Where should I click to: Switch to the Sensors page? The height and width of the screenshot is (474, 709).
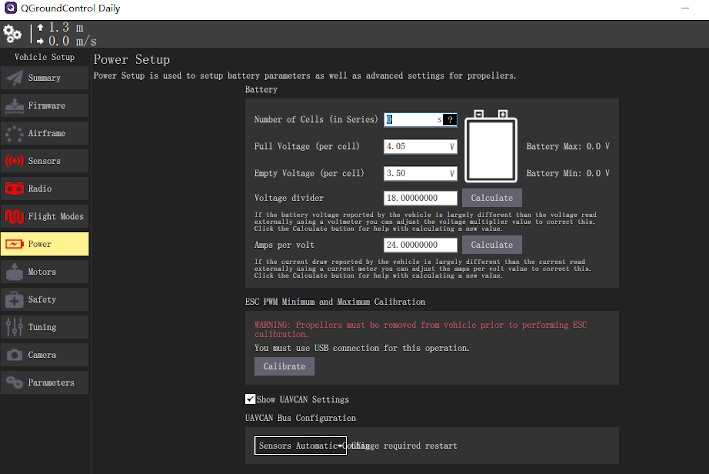click(x=45, y=161)
